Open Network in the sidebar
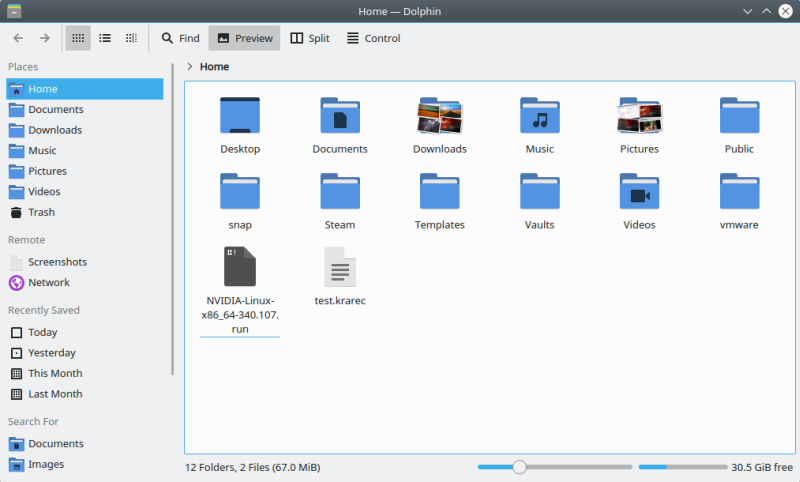Image resolution: width=800 pixels, height=482 pixels. pos(85,282)
